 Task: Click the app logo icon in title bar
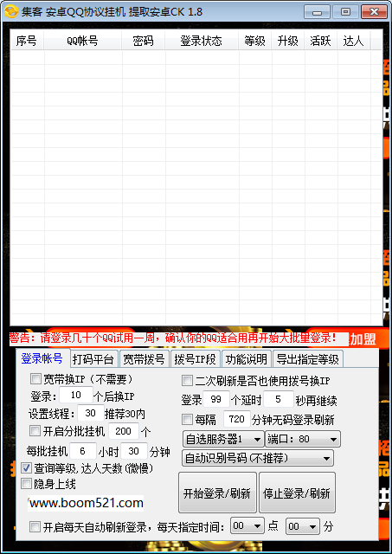[x=11, y=11]
